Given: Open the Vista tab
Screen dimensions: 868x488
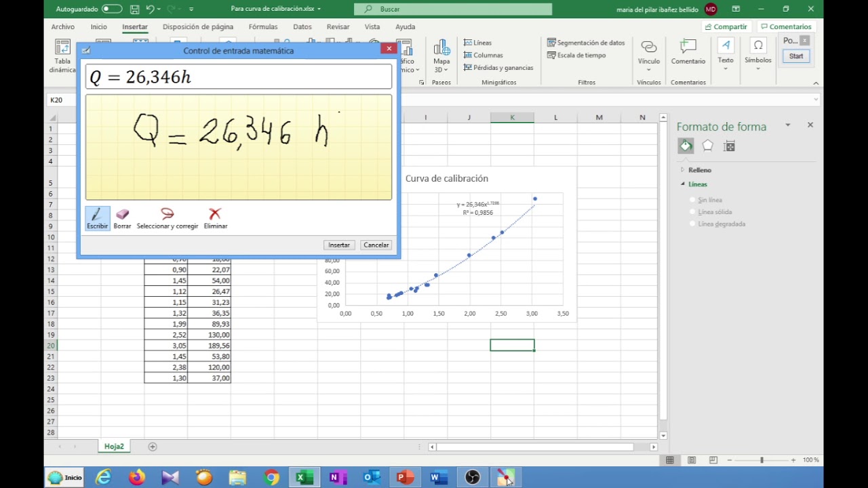Looking at the screenshot, I should pyautogui.click(x=372, y=26).
